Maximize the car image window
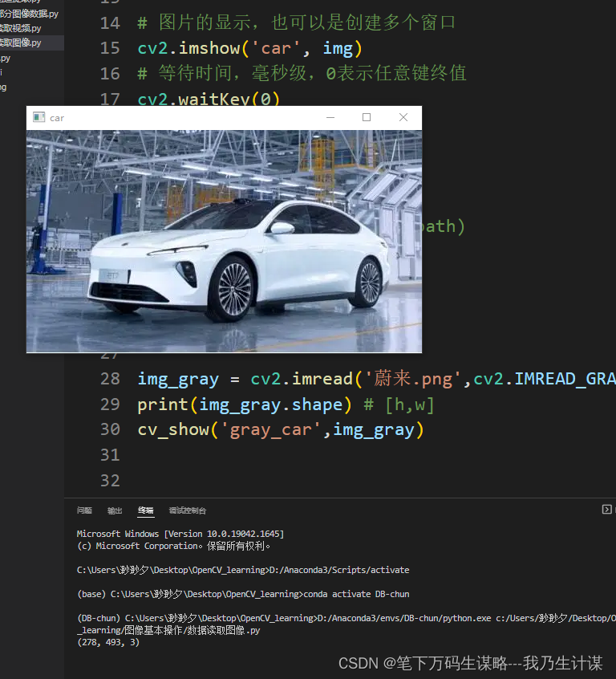Image resolution: width=616 pixels, height=679 pixels. tap(367, 117)
